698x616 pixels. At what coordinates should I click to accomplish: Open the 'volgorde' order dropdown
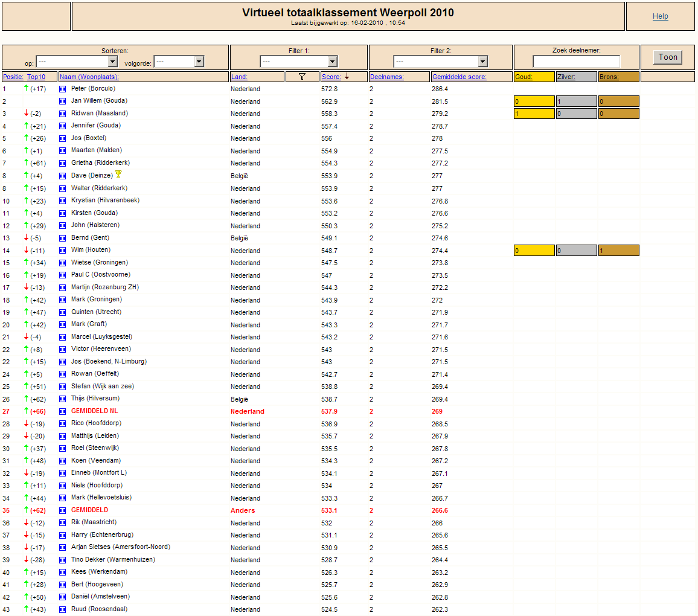pyautogui.click(x=179, y=62)
